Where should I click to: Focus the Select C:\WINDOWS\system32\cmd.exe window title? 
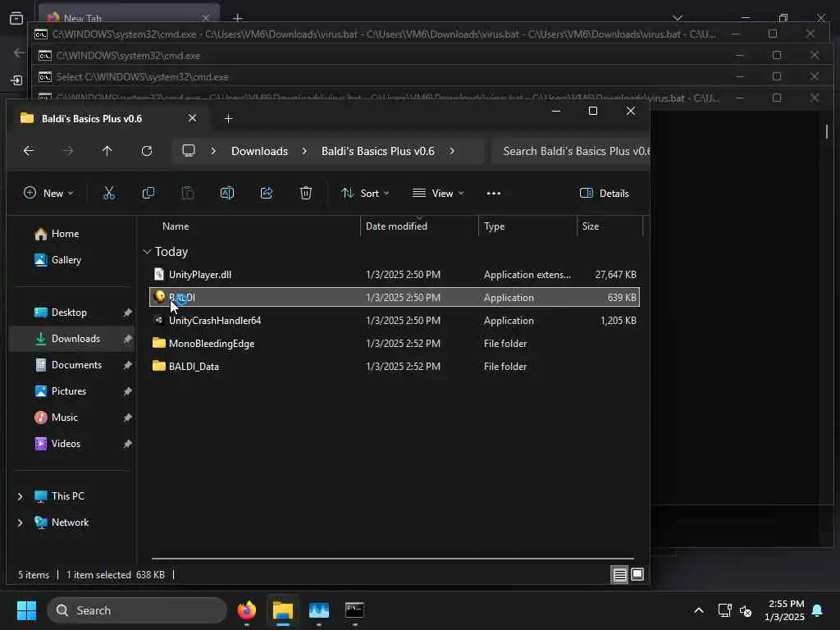[x=143, y=77]
